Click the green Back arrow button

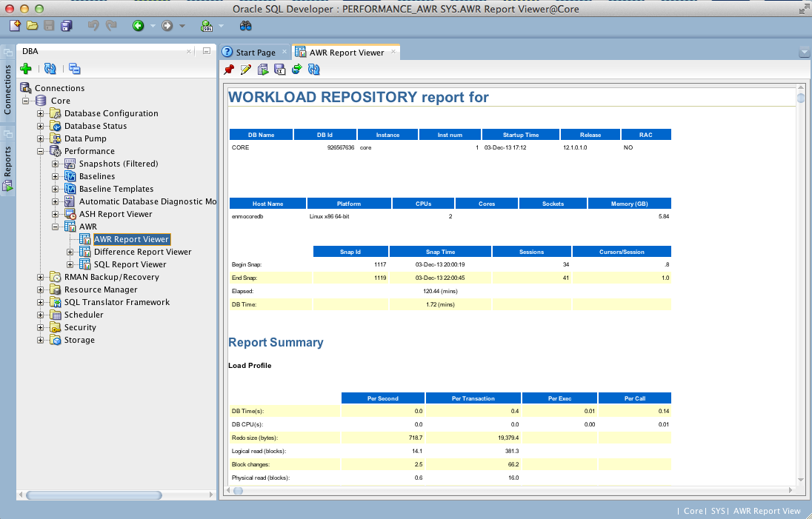(x=138, y=25)
